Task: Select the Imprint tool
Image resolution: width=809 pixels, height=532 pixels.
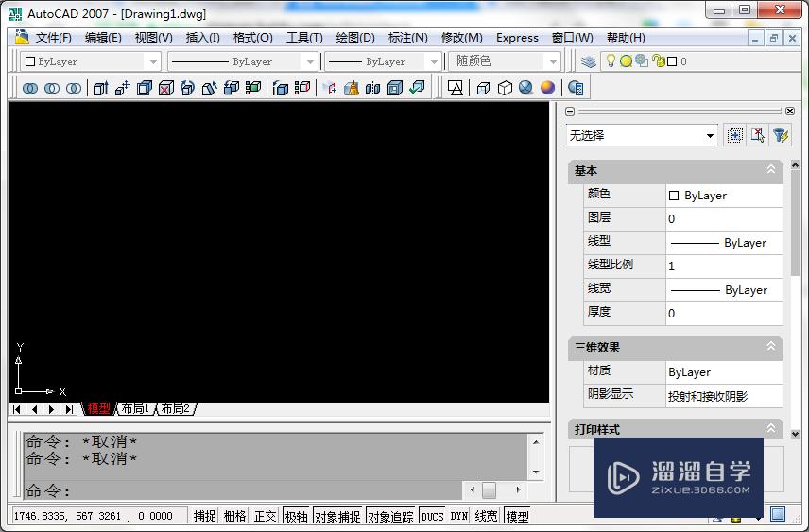Action: point(330,88)
